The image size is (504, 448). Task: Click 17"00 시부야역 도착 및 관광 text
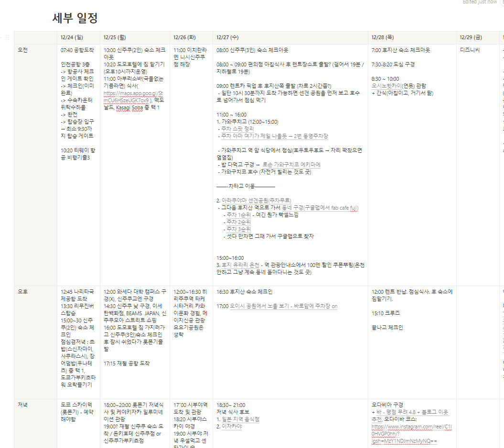coord(190,408)
